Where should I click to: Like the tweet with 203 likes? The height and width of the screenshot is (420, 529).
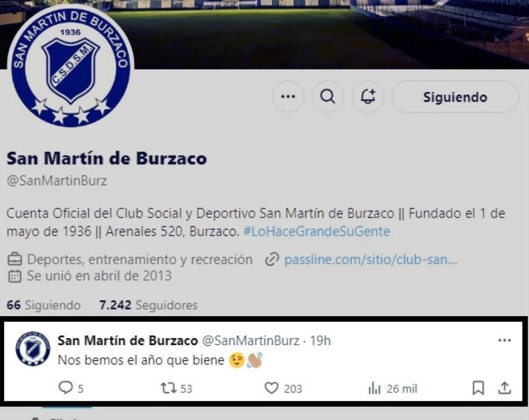click(x=271, y=388)
